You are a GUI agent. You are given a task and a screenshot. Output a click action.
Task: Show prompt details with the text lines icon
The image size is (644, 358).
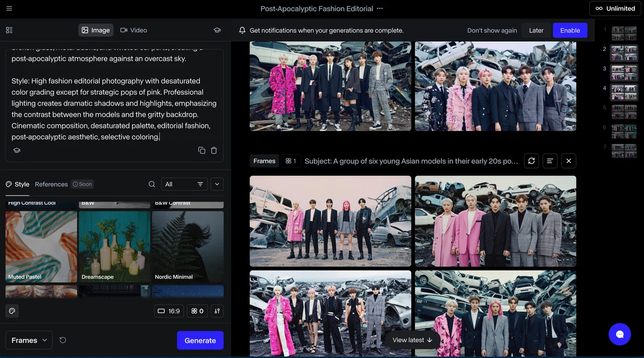[550, 160]
